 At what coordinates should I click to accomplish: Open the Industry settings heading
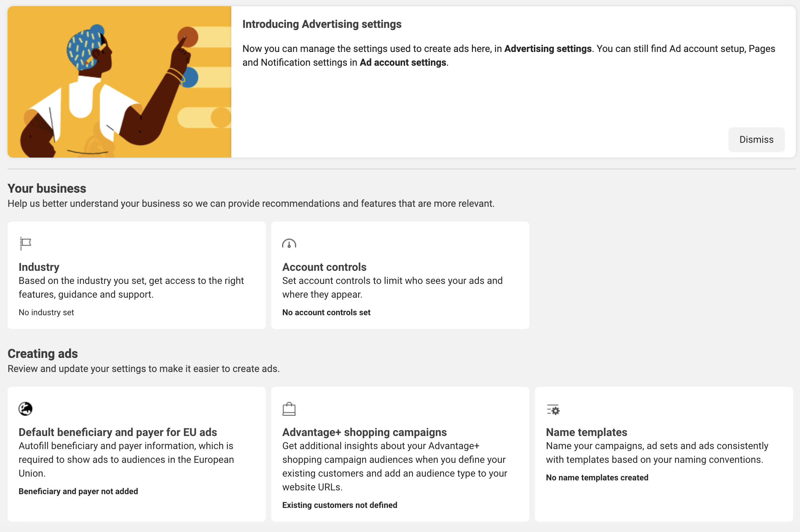coord(39,267)
